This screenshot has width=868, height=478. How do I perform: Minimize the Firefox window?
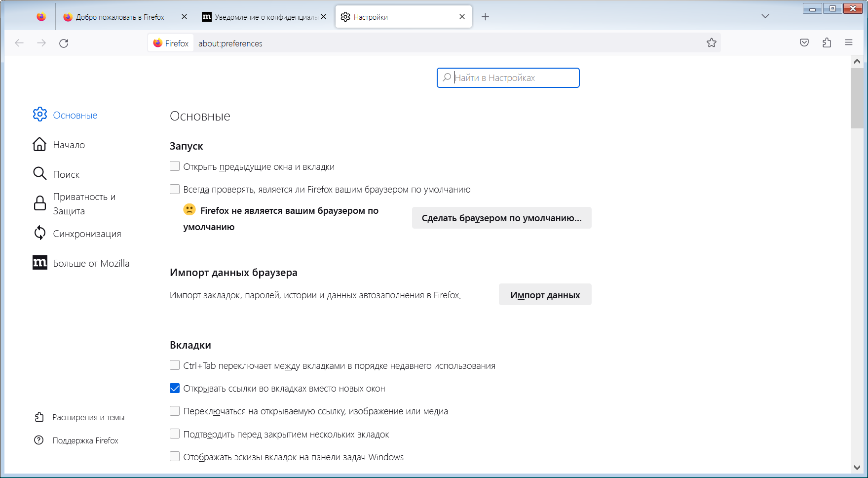[x=812, y=8]
